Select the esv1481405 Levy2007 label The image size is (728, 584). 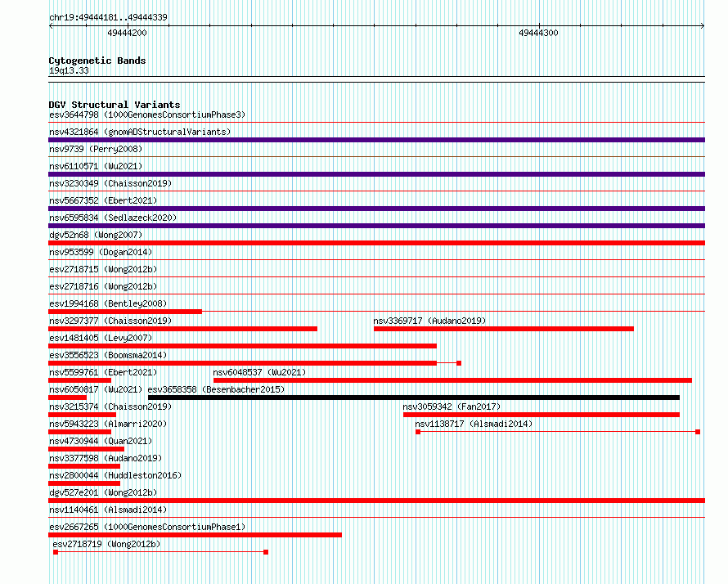coord(101,338)
